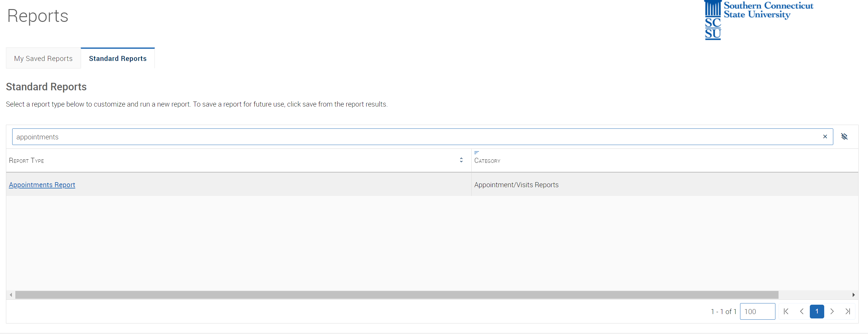Switch to the Standard Reports tab
Viewport: 868px width, 335px height.
pos(118,58)
